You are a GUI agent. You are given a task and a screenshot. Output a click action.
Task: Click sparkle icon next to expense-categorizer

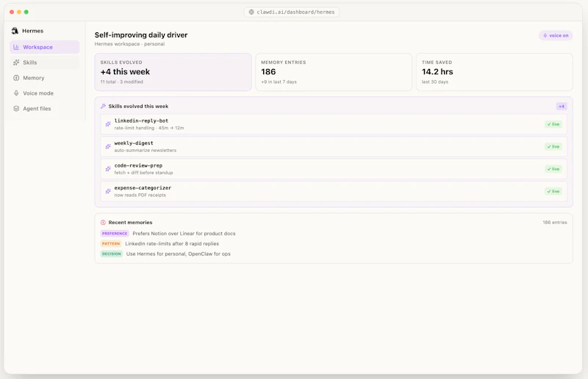point(108,191)
